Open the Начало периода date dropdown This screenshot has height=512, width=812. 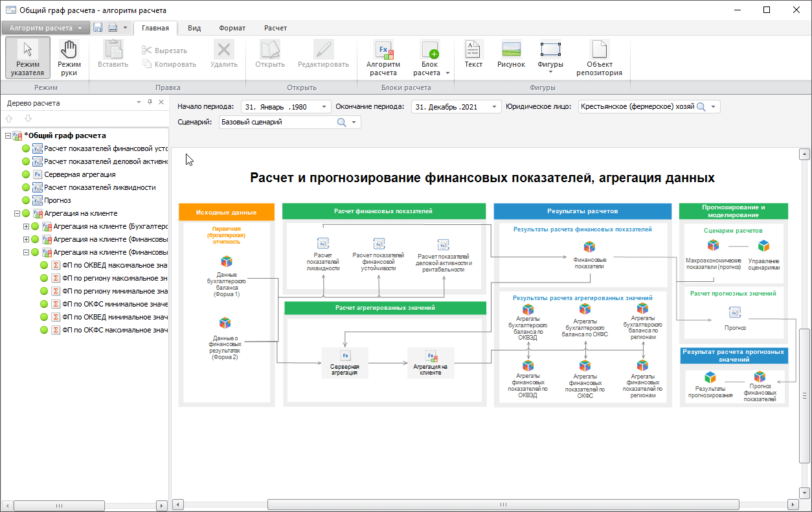pyautogui.click(x=324, y=106)
